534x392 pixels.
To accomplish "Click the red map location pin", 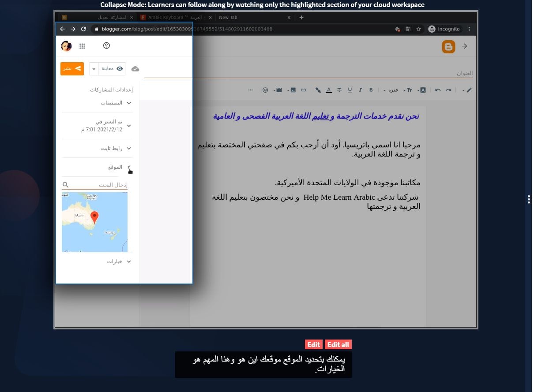I will (94, 217).
